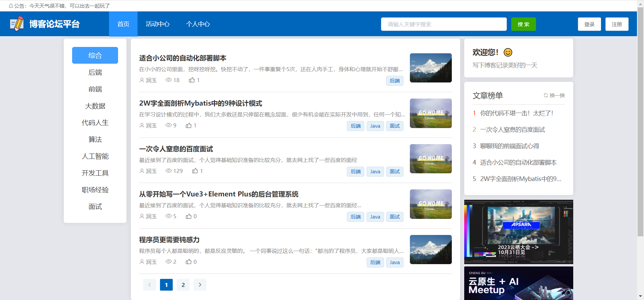The image size is (644, 300).
Task: Open ranking item 你的代码不堪一击！太烂了！
Action: coord(517,113)
